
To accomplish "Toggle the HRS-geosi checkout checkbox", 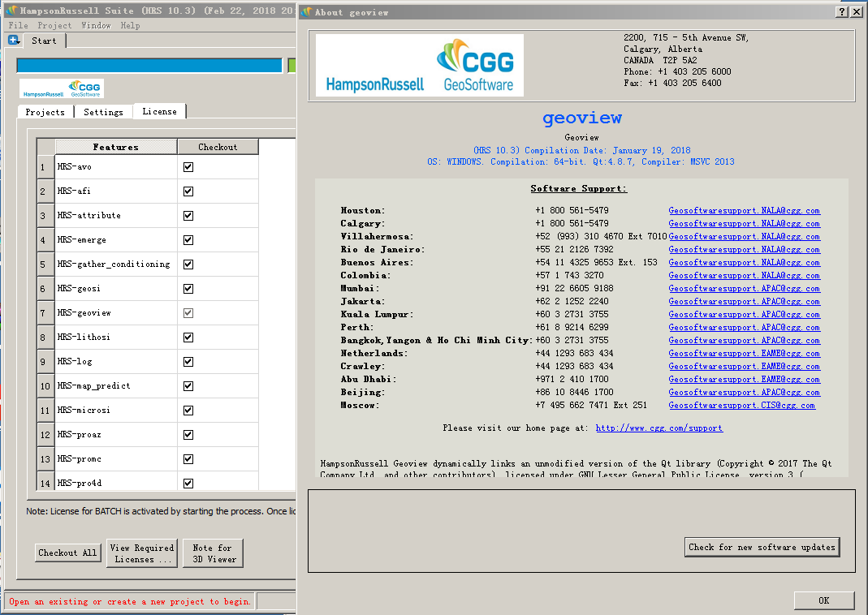I will click(x=188, y=289).
